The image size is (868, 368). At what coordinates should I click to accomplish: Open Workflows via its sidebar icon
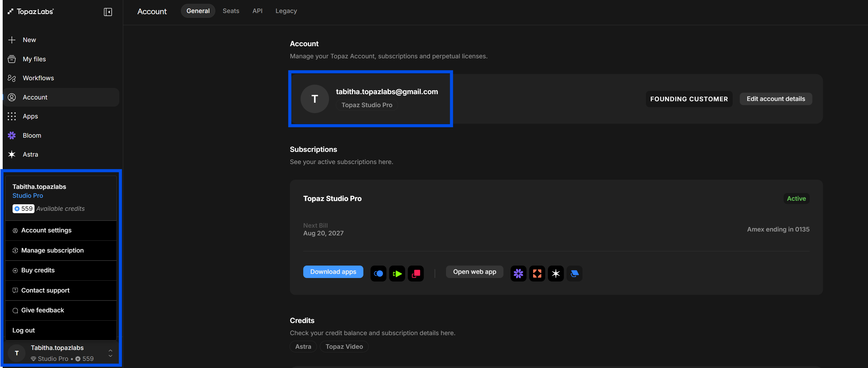pyautogui.click(x=12, y=78)
